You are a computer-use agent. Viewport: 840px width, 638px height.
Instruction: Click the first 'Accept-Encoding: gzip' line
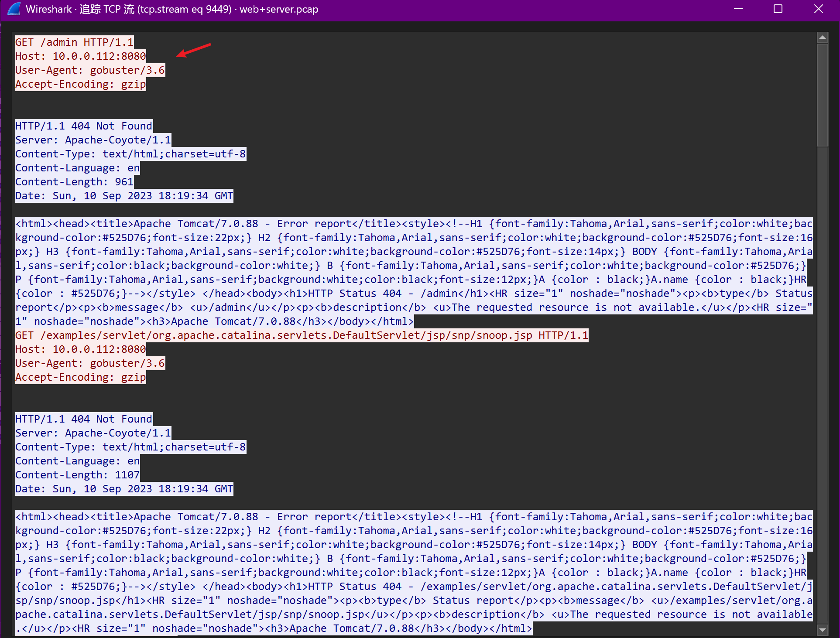click(x=80, y=84)
